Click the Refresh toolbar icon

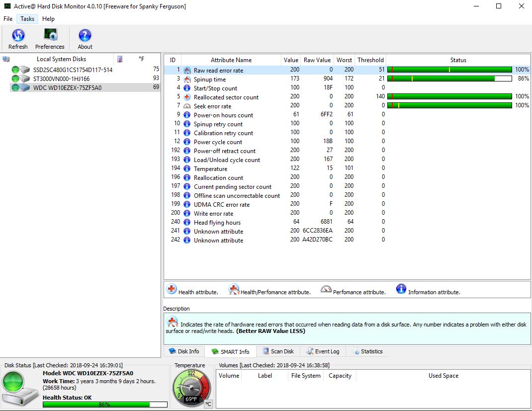pos(18,37)
